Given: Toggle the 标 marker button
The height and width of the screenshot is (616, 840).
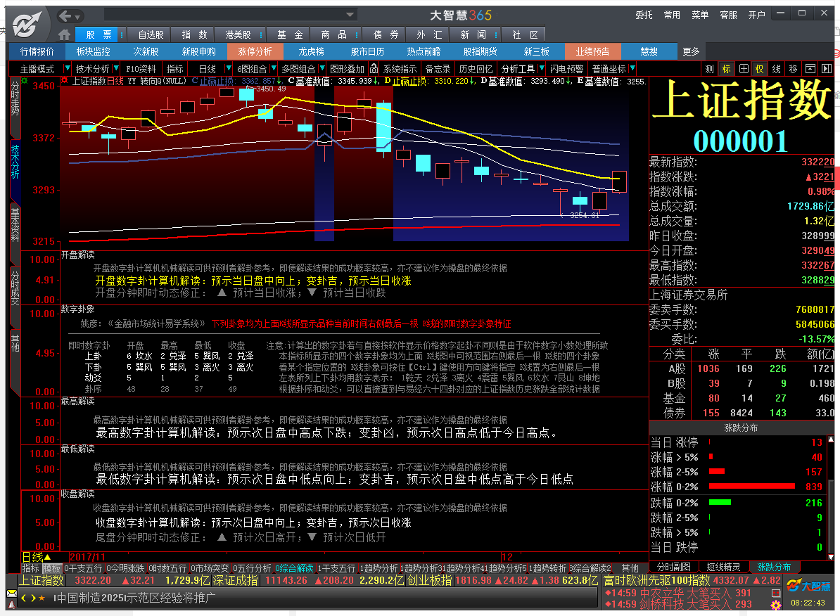Looking at the screenshot, I should [x=727, y=69].
